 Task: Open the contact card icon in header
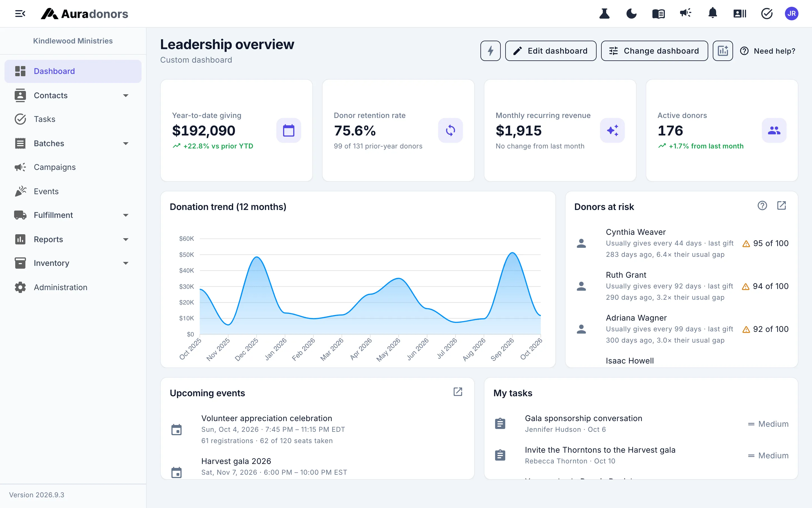tap(740, 14)
